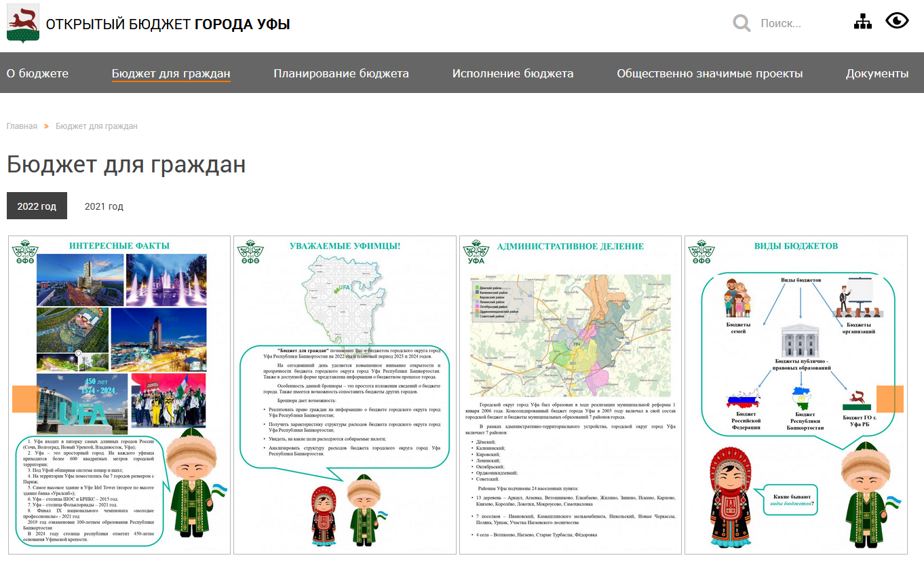Go to 'Исполнение бюджета' menu item

pos(513,73)
